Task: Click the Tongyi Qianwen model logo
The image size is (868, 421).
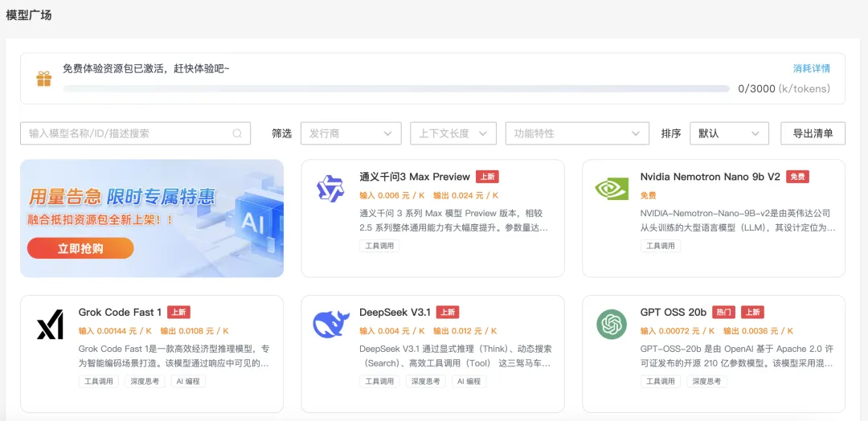Action: click(330, 188)
